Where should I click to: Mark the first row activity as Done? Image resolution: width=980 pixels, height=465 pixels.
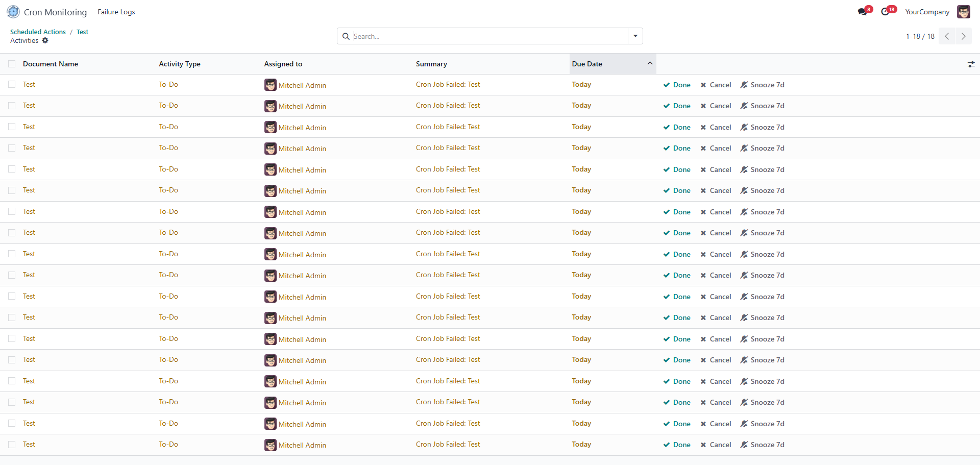(x=677, y=85)
